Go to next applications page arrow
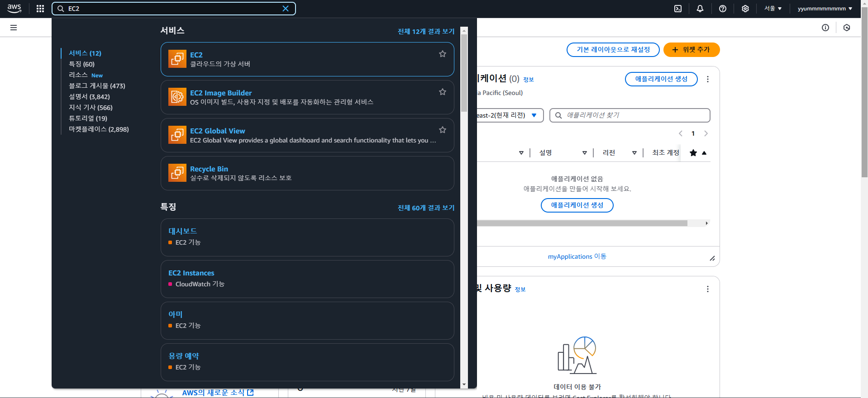Image resolution: width=868 pixels, height=398 pixels. pos(706,133)
